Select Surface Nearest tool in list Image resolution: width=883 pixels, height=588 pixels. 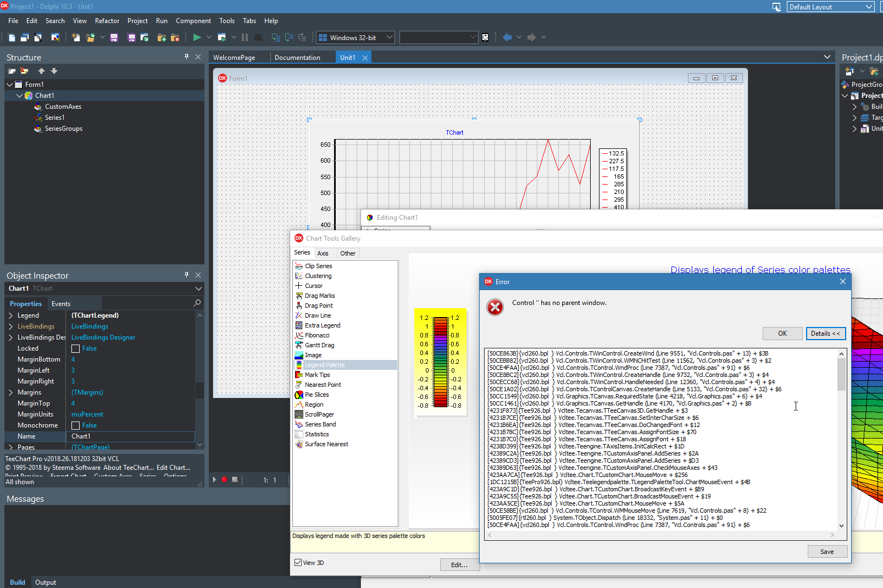pyautogui.click(x=326, y=444)
